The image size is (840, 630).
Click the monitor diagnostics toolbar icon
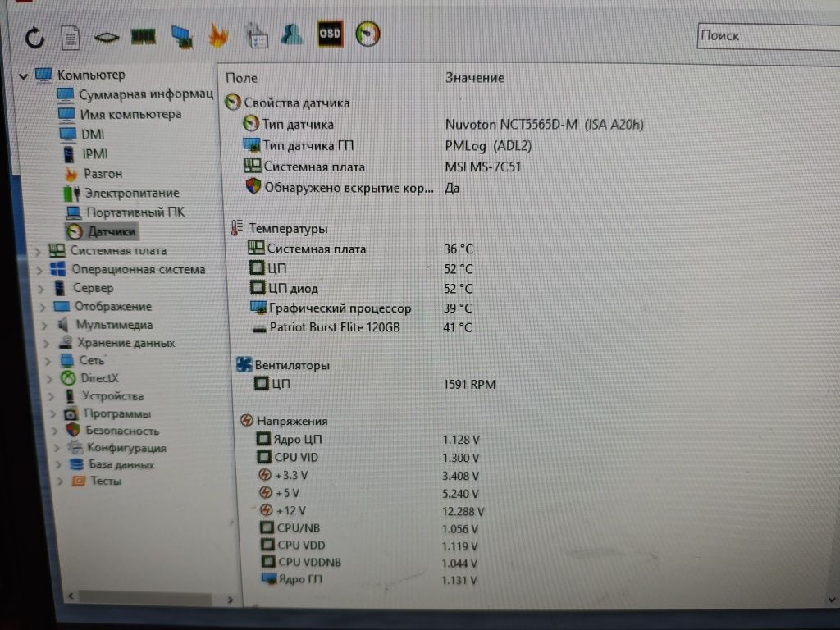click(182, 36)
